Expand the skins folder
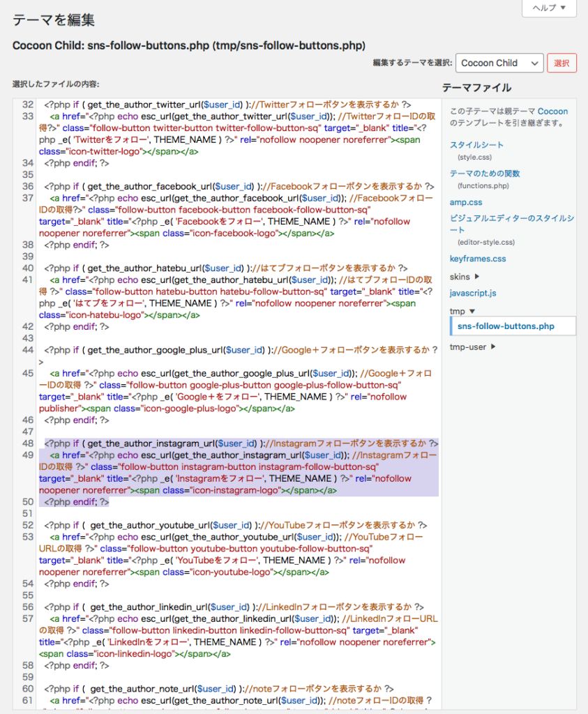 (x=464, y=276)
